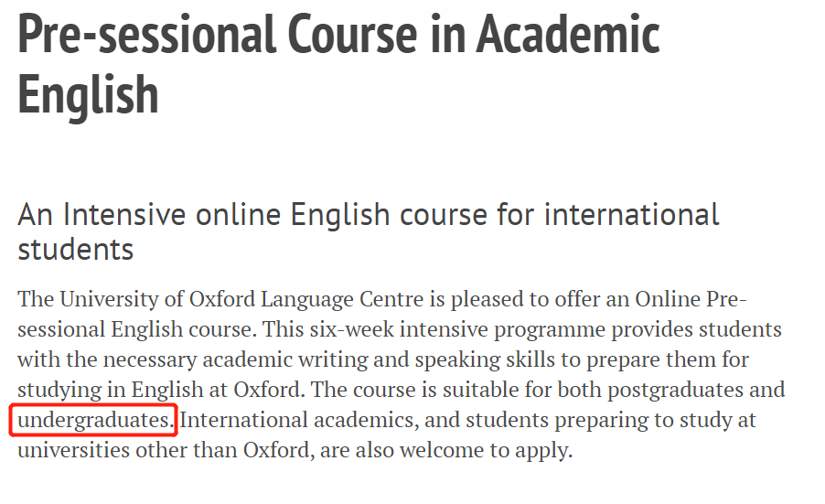Image resolution: width=825 pixels, height=504 pixels.
Task: Click the word "Academic" in the main title
Action: tap(568, 34)
